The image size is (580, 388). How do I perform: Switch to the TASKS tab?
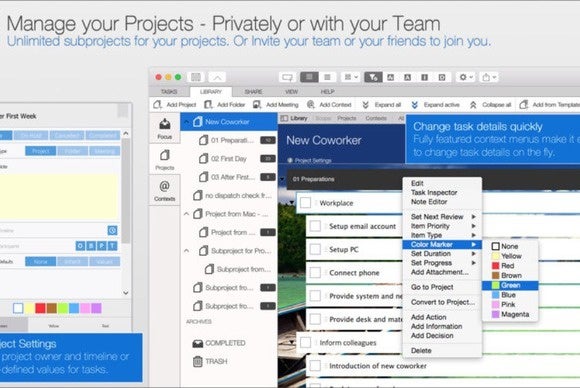169,91
